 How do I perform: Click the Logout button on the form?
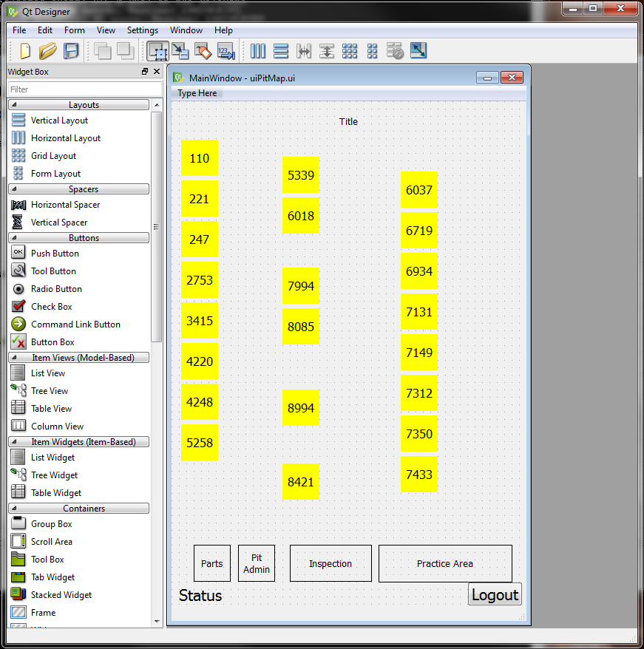[495, 595]
